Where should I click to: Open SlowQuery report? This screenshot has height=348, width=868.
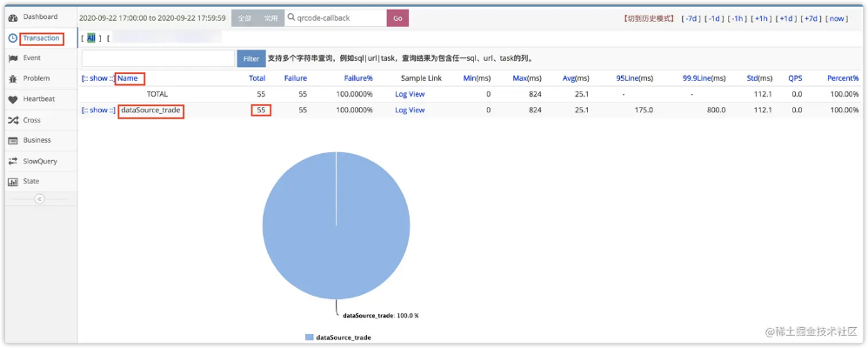tap(40, 161)
